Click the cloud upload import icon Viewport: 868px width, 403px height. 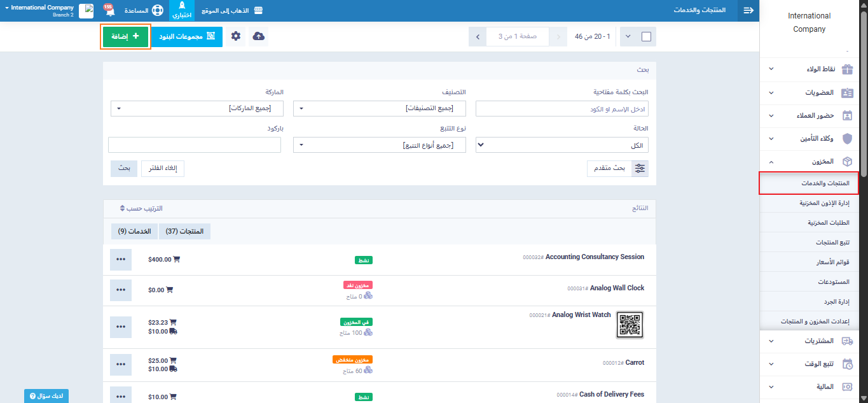pos(258,37)
